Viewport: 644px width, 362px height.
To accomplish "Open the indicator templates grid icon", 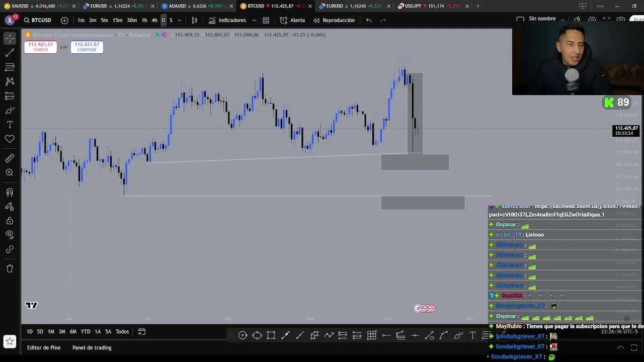I will click(266, 20).
